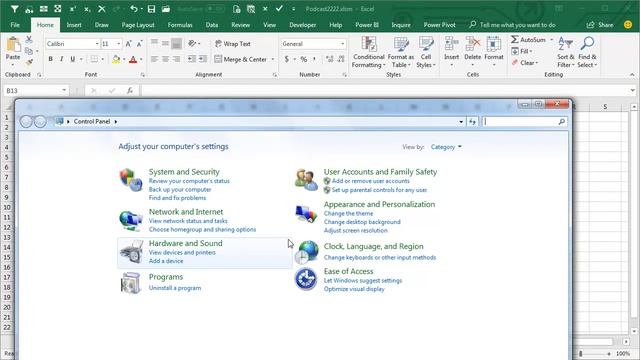640x360 pixels.
Task: Open Clock, Language, and Region category
Action: 373,247
